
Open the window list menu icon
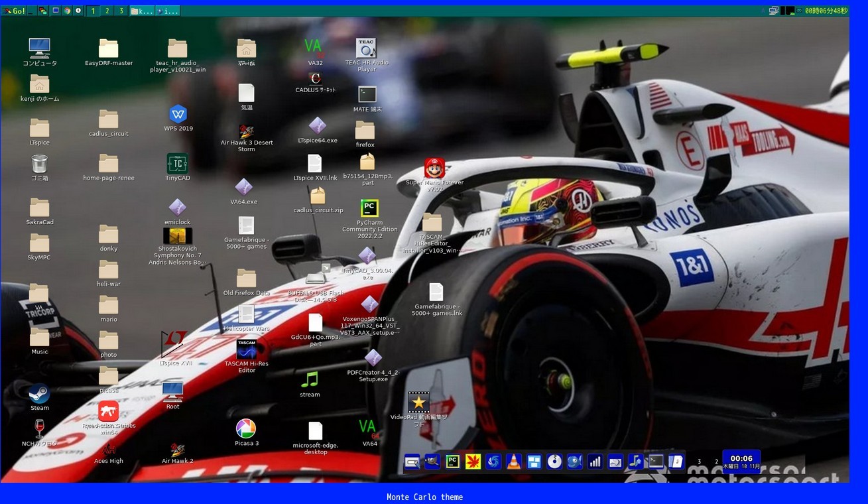(x=43, y=11)
